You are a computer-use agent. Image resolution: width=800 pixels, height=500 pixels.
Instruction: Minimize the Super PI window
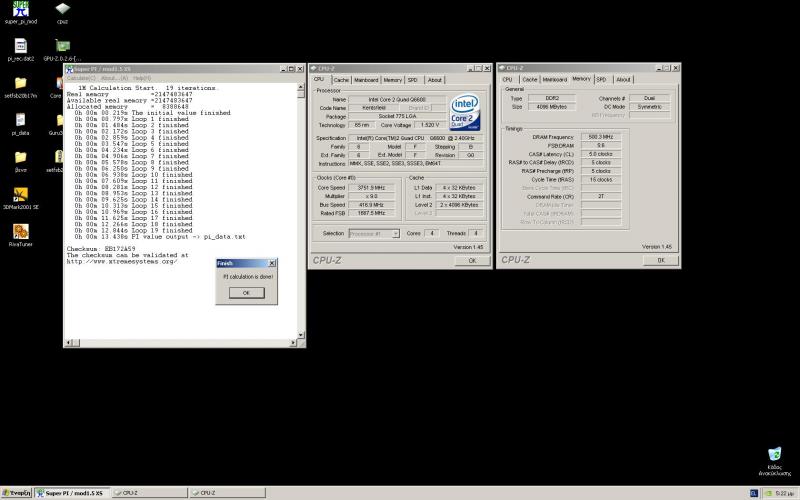(x=283, y=69)
